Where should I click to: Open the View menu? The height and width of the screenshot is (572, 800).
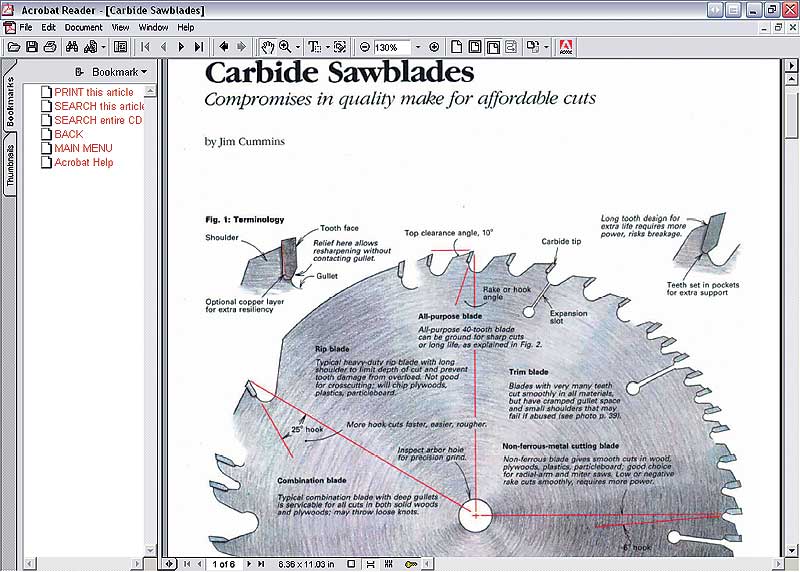click(x=120, y=28)
